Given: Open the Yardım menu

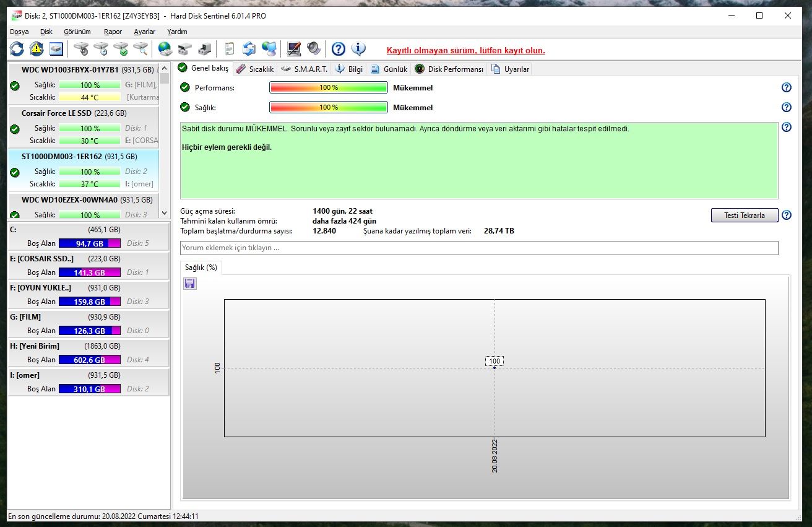Looking at the screenshot, I should coord(177,32).
